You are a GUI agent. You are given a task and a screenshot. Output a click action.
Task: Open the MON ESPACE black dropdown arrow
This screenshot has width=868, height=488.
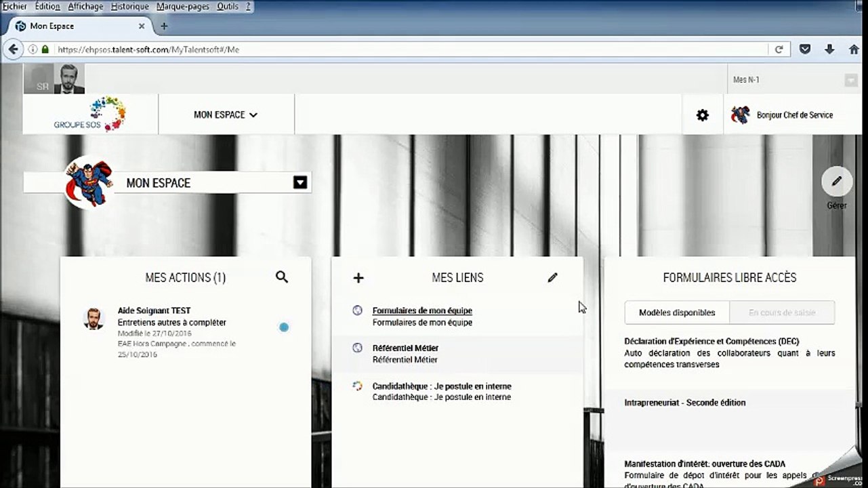click(300, 182)
